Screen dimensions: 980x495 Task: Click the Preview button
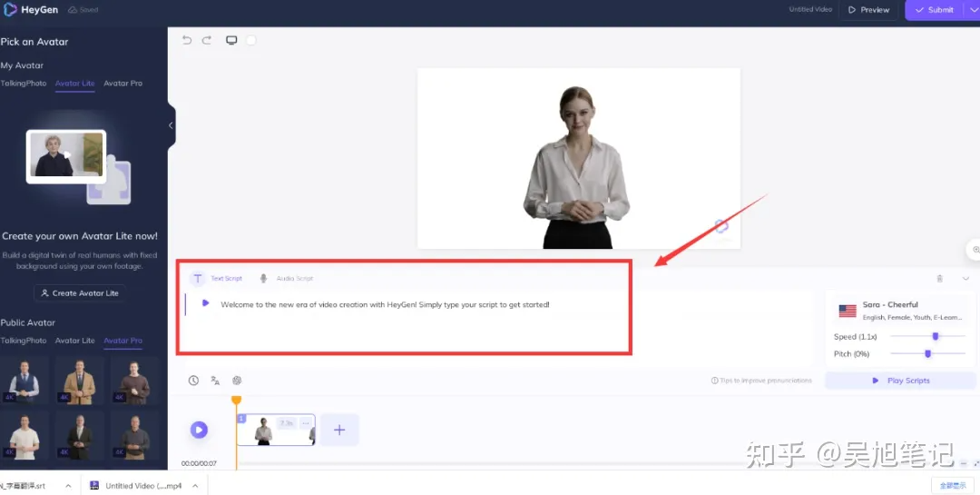point(868,10)
